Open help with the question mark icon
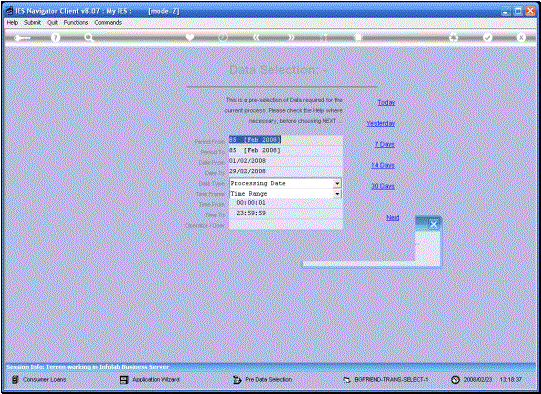The width and height of the screenshot is (541, 394). click(55, 38)
